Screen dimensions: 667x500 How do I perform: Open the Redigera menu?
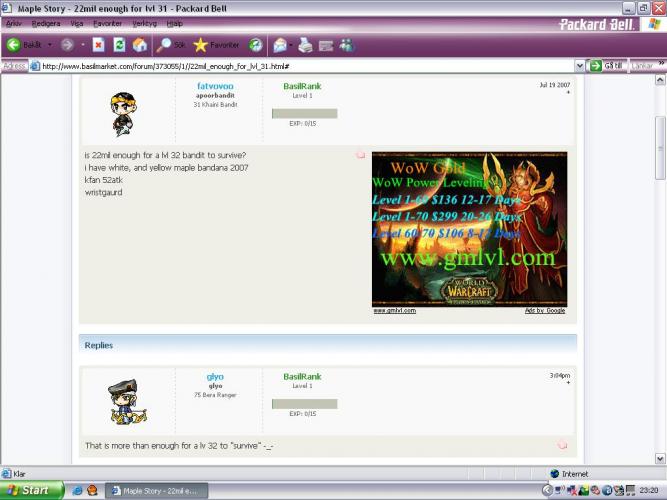[x=46, y=24]
